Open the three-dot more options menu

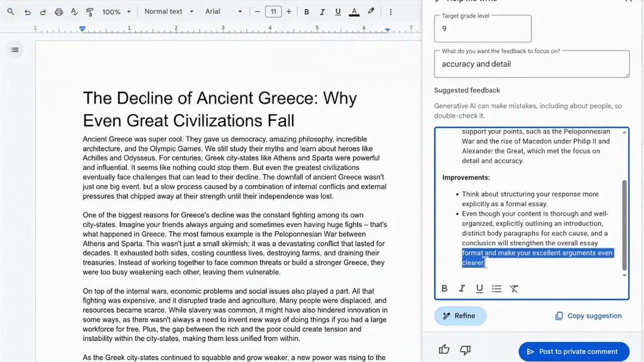click(x=390, y=12)
